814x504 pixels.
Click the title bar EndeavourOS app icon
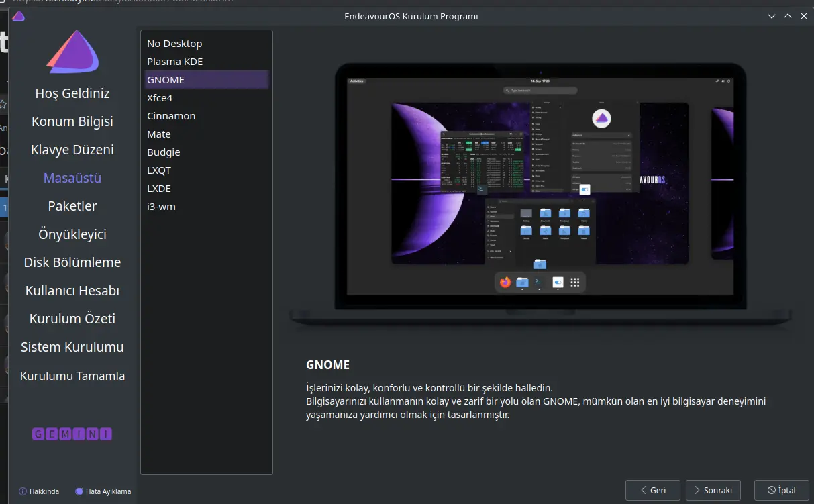18,16
